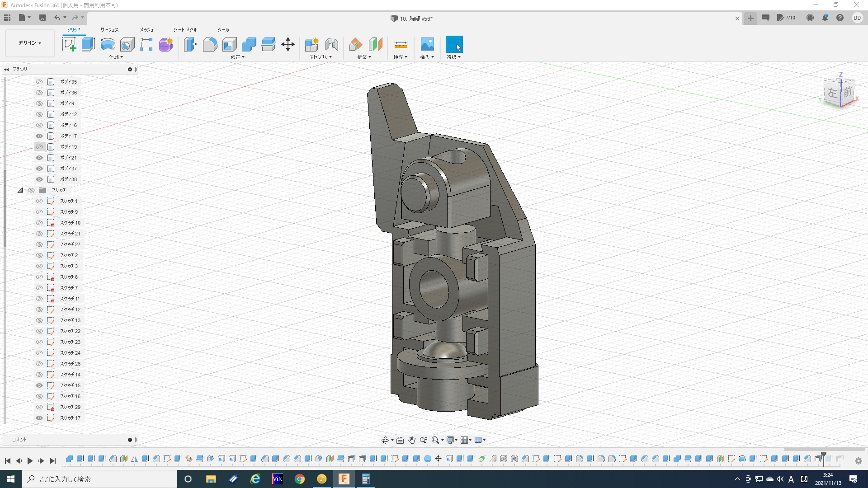The width and height of the screenshot is (868, 488).
Task: Click the ViewCube 前 face
Action: point(848,92)
